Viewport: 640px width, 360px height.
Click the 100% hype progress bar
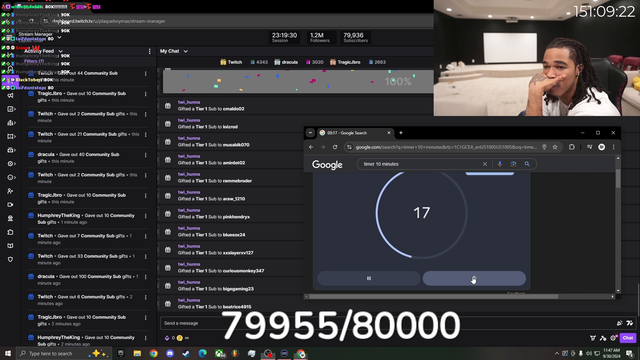[x=298, y=82]
